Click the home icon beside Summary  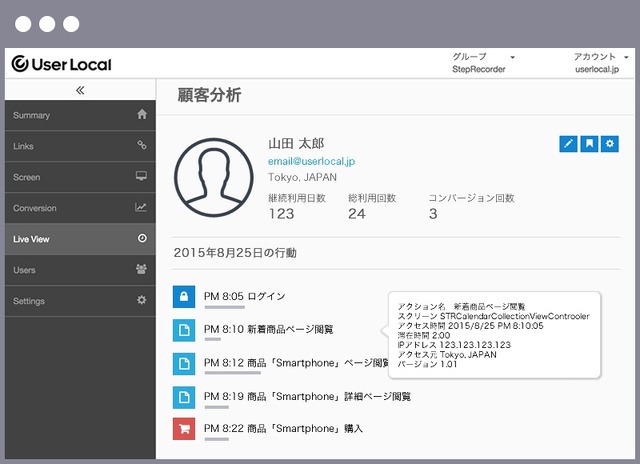click(x=142, y=114)
